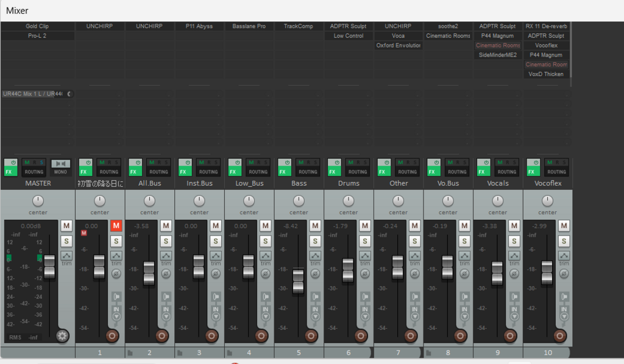Toggle FX bypass power on Drums track

[x=337, y=163]
